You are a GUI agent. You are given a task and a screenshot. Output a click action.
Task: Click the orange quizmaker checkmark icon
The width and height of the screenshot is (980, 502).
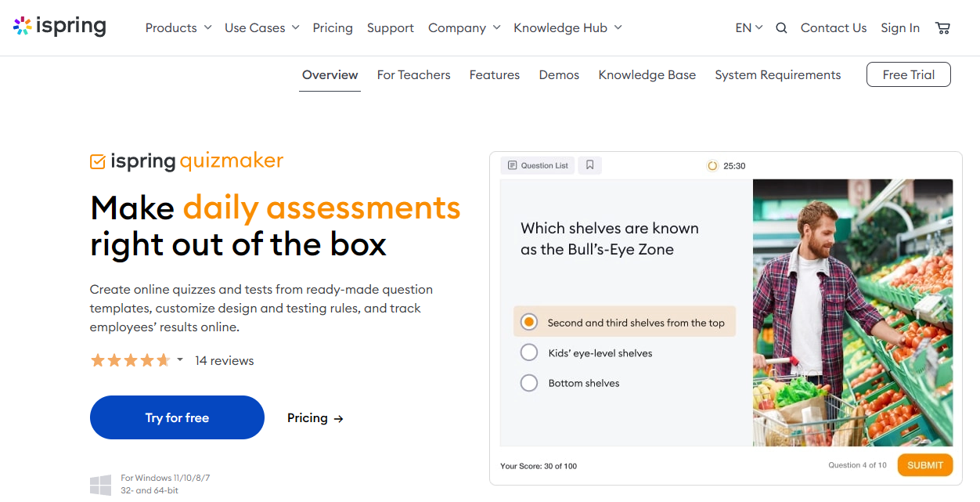pos(97,161)
